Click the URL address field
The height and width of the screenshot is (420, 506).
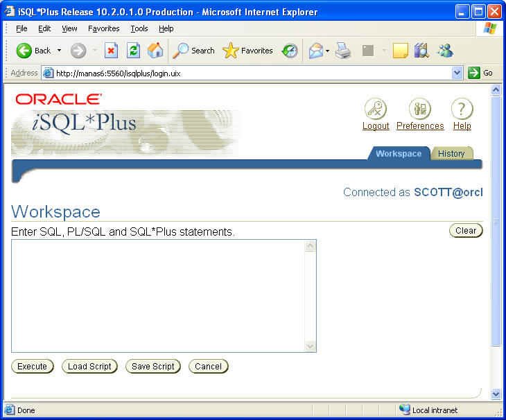coord(247,73)
